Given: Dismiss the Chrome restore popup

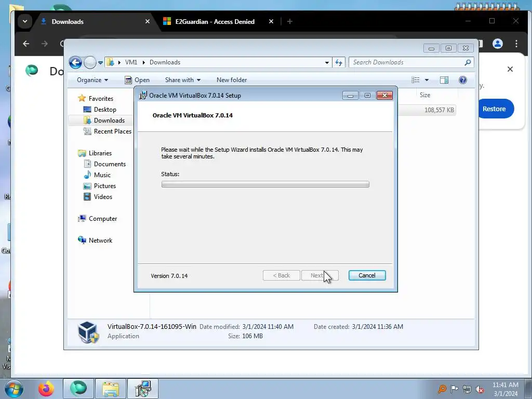Looking at the screenshot, I should (x=510, y=69).
